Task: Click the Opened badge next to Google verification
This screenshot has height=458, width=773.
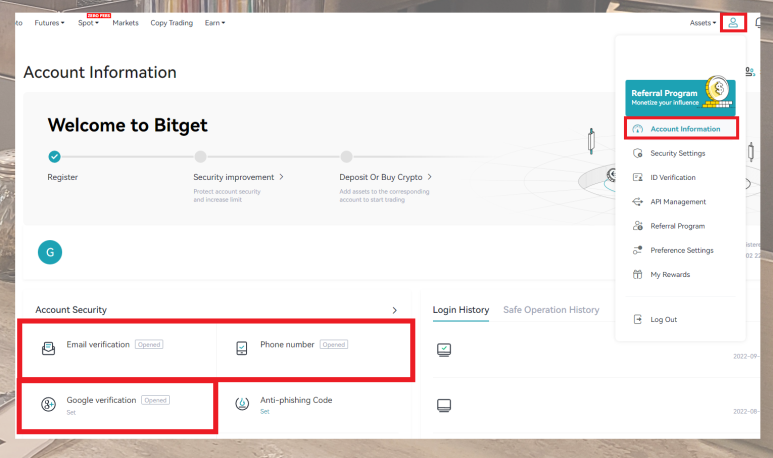Action: point(155,400)
